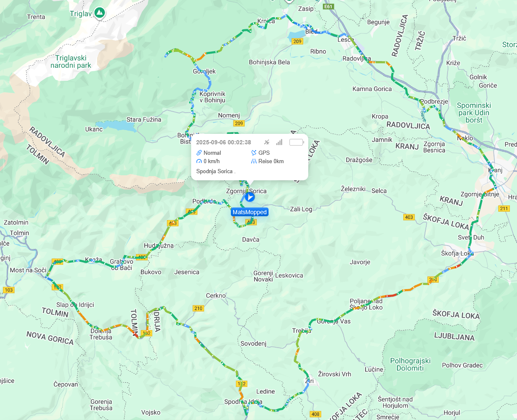517x420 pixels.
Task: Click the Triglav mountain peak marker
Action: pyautogui.click(x=99, y=13)
